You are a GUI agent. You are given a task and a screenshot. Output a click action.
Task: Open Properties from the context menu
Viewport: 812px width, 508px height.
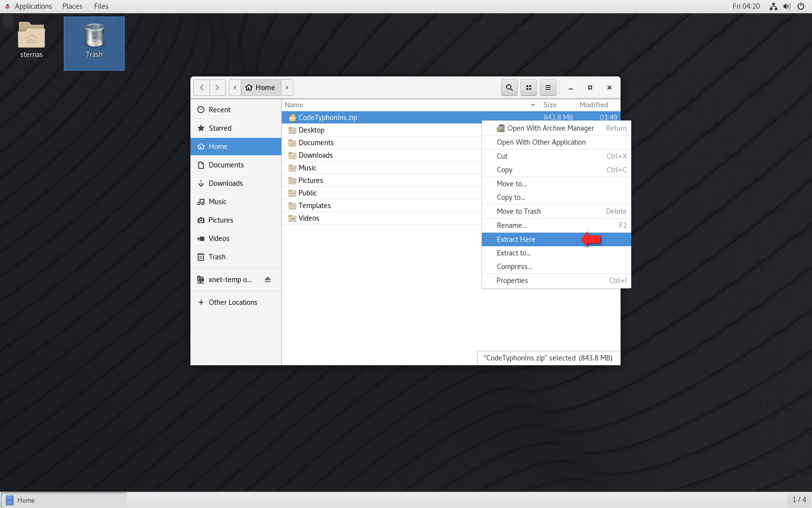click(556, 281)
